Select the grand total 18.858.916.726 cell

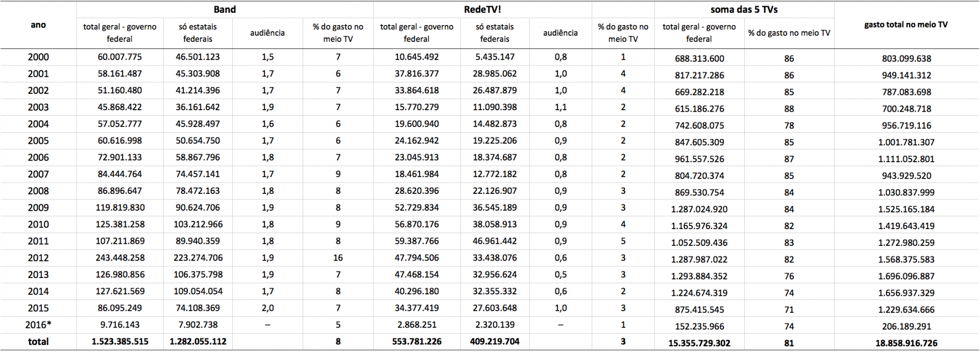(906, 343)
